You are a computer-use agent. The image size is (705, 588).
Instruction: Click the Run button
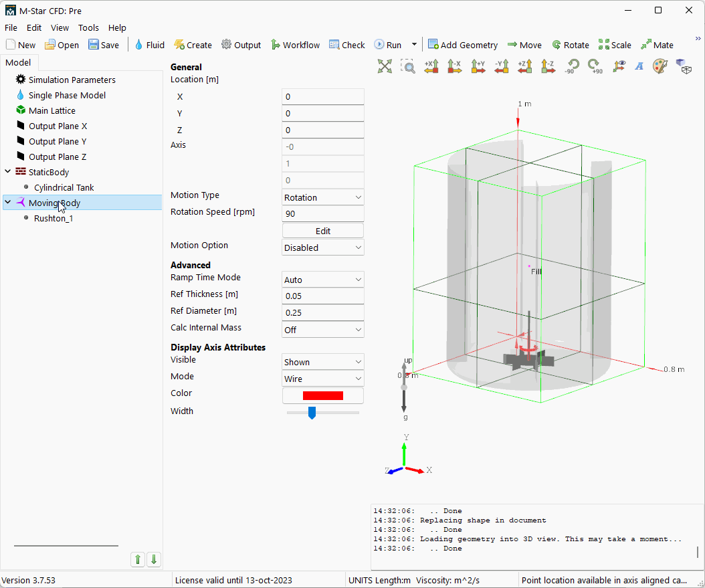tap(388, 45)
